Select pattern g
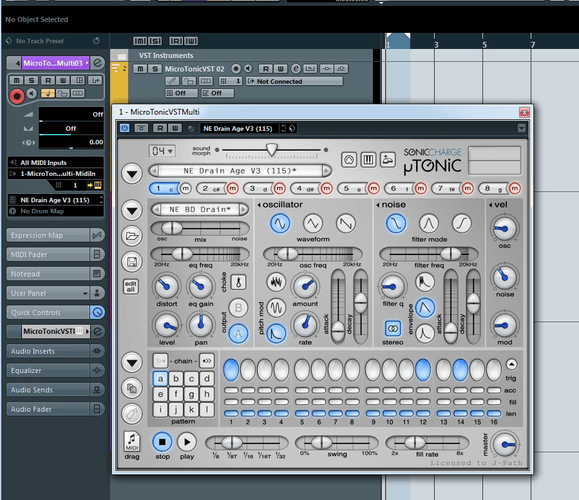The width and height of the screenshot is (579, 500). coord(191,394)
